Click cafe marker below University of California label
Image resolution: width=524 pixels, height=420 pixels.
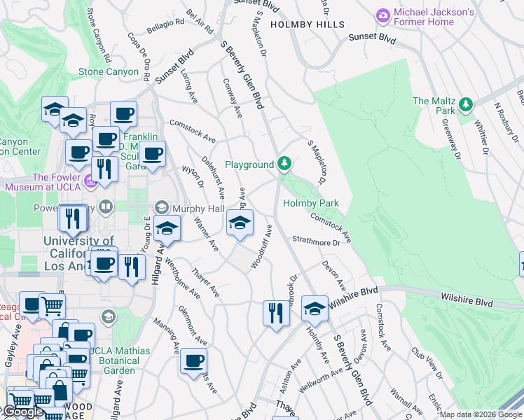104,266
